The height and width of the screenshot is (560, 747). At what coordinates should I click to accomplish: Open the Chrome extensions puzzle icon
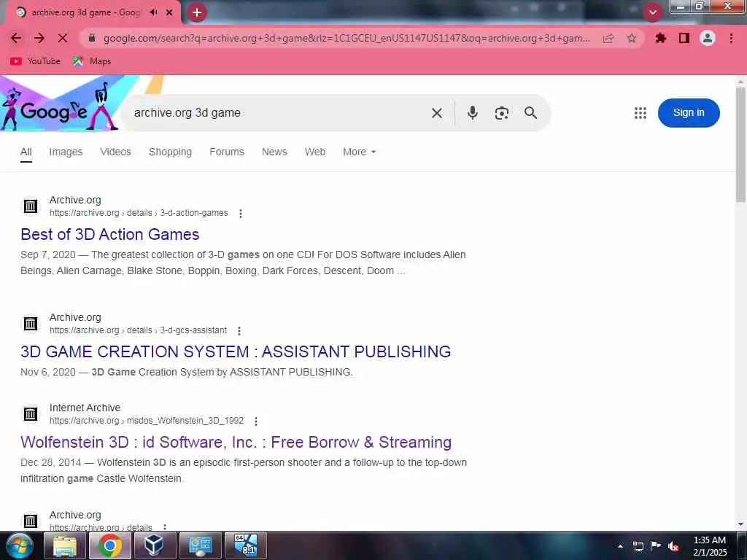pyautogui.click(x=660, y=38)
